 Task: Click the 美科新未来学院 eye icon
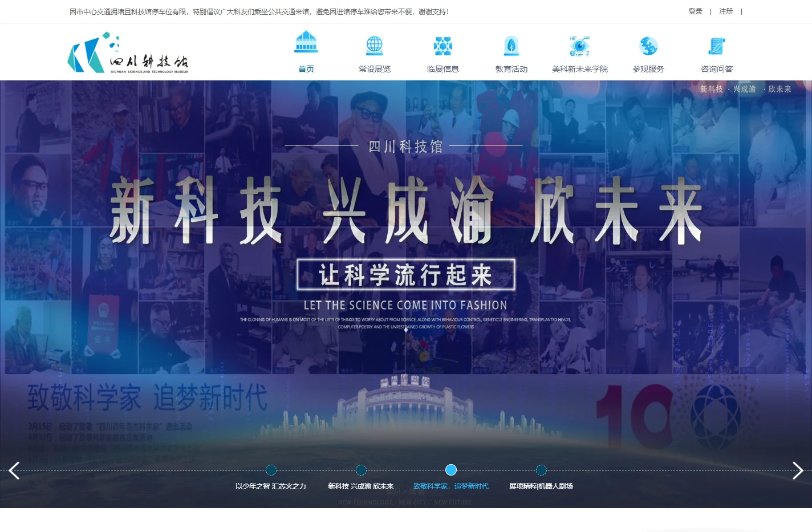tap(579, 46)
